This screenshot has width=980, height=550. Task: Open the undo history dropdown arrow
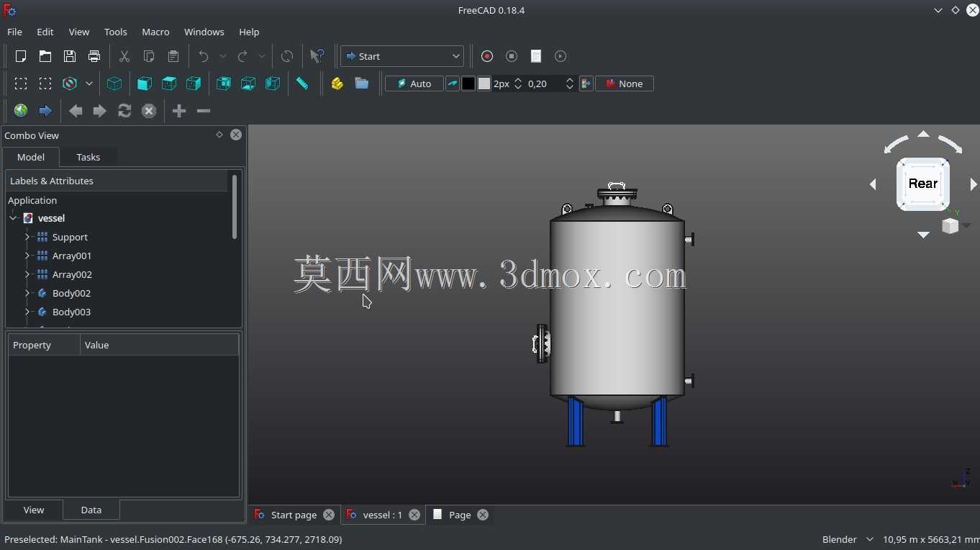pyautogui.click(x=223, y=56)
